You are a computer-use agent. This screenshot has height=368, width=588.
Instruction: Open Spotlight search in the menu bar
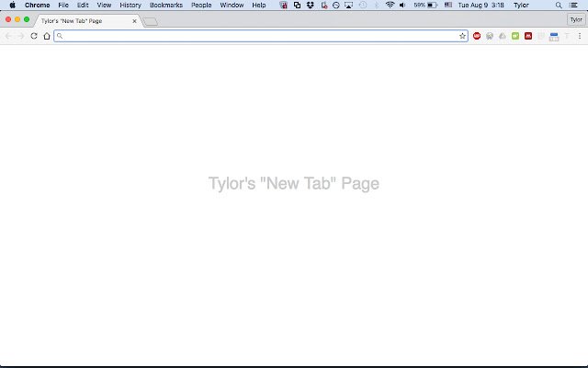[x=559, y=6]
